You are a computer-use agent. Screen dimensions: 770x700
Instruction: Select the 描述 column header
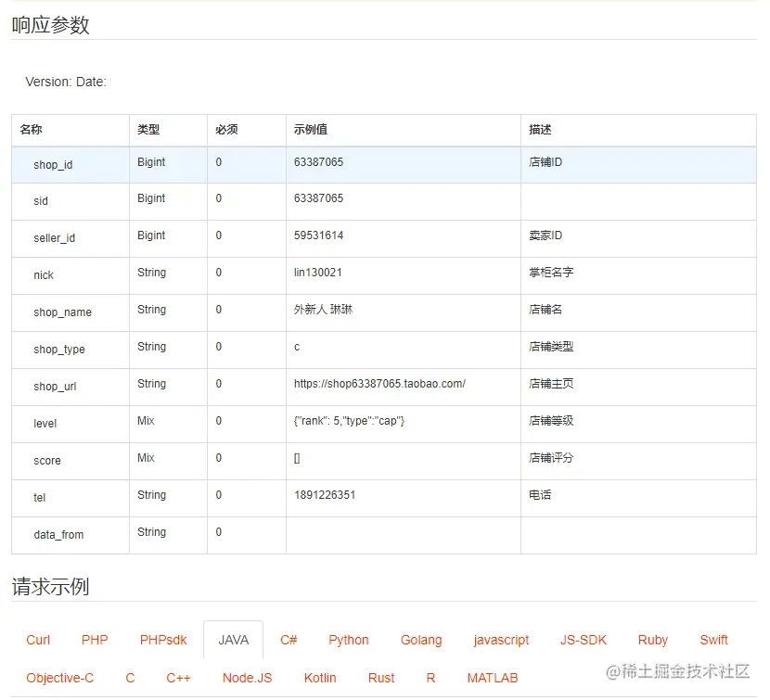540,130
